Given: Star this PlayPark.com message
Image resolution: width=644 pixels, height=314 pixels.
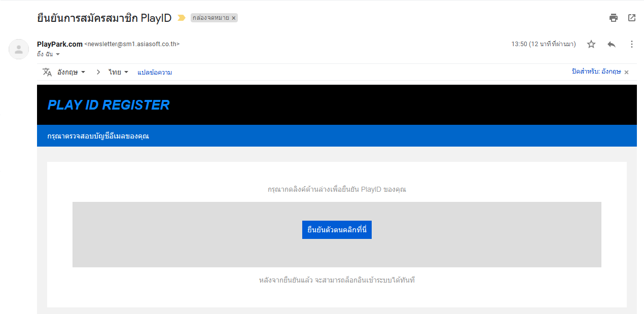Looking at the screenshot, I should 591,44.
